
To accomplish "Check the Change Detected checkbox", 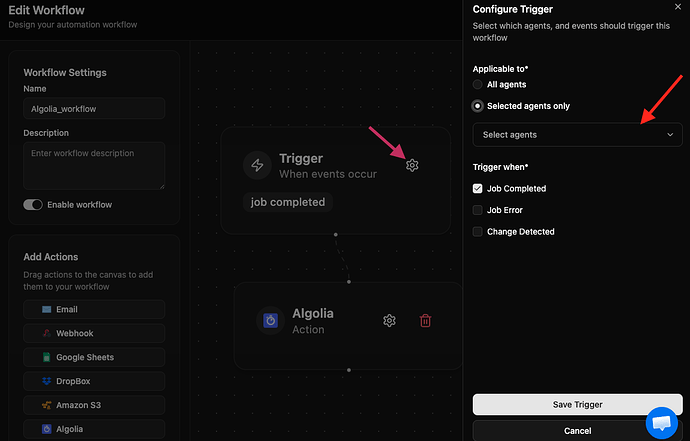I will pyautogui.click(x=477, y=232).
